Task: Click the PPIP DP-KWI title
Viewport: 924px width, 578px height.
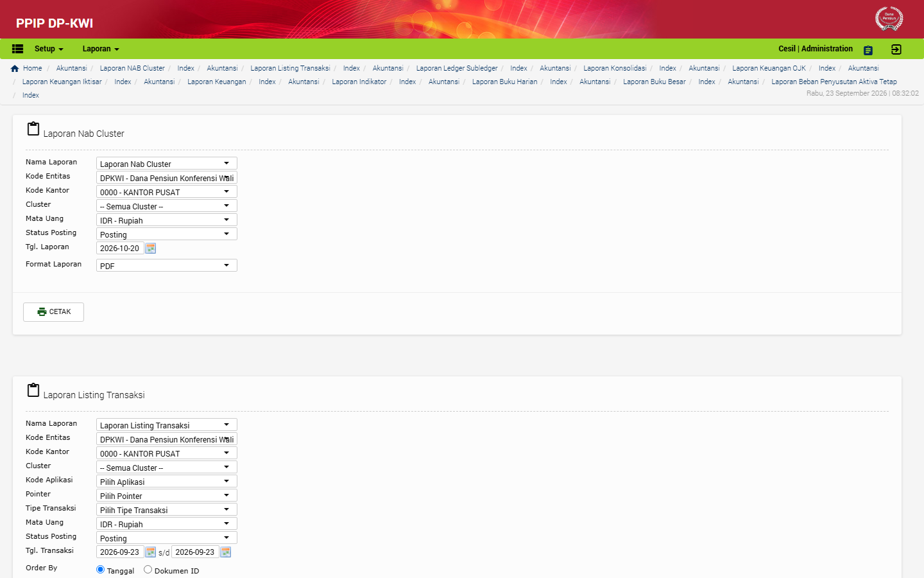Action: pos(55,23)
